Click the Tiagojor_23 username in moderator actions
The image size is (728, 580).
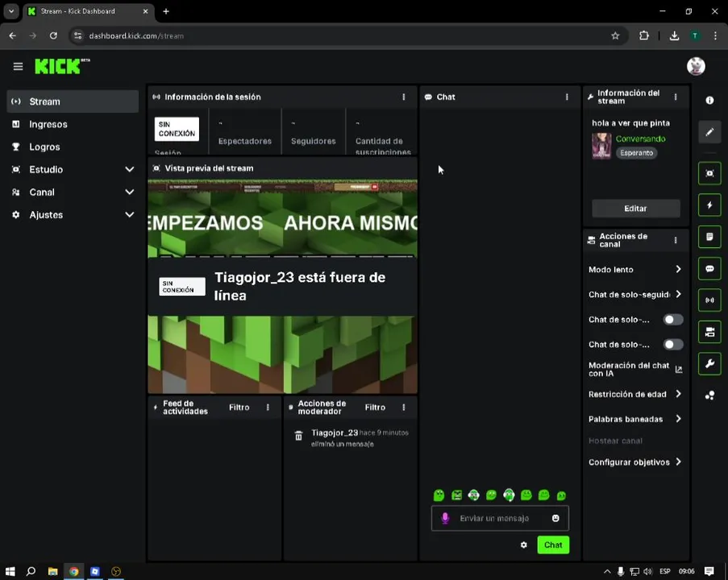(335, 433)
